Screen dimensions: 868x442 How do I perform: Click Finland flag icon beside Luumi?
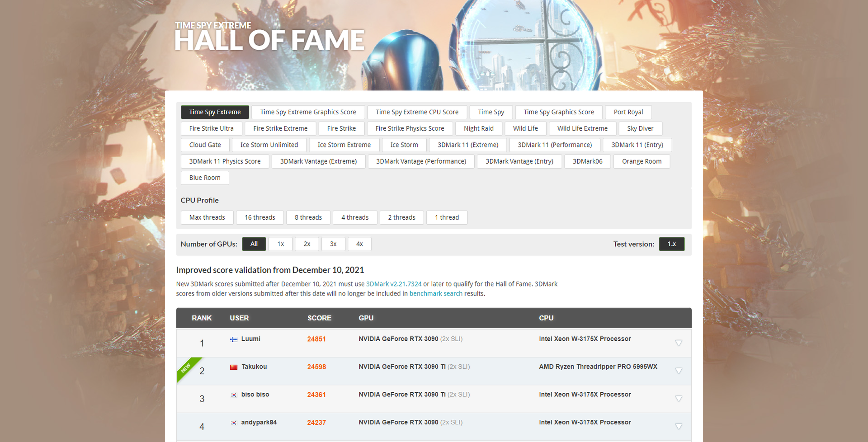pos(234,339)
